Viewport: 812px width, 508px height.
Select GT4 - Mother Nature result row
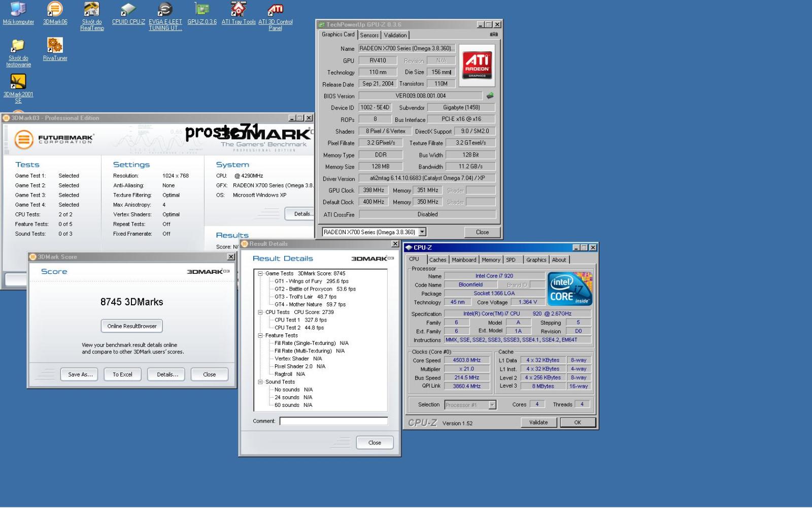(310, 304)
